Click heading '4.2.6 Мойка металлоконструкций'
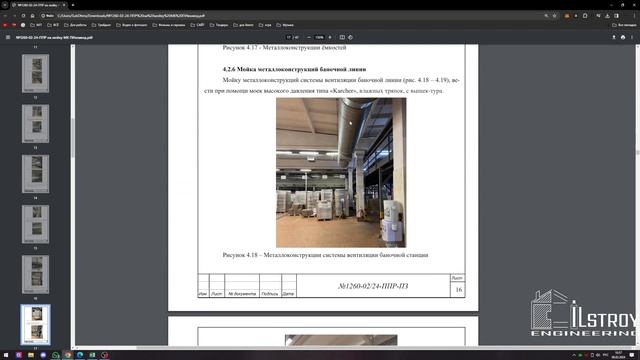The height and width of the screenshot is (360, 640). (x=294, y=69)
